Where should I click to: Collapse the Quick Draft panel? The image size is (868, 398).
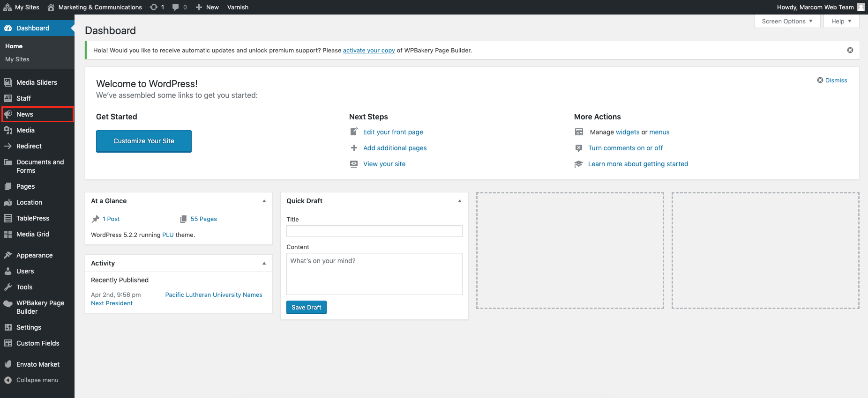460,201
